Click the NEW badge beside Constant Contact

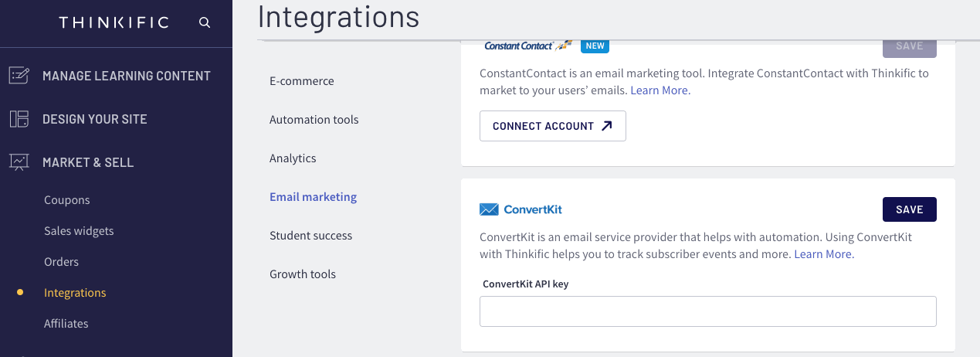click(x=595, y=46)
